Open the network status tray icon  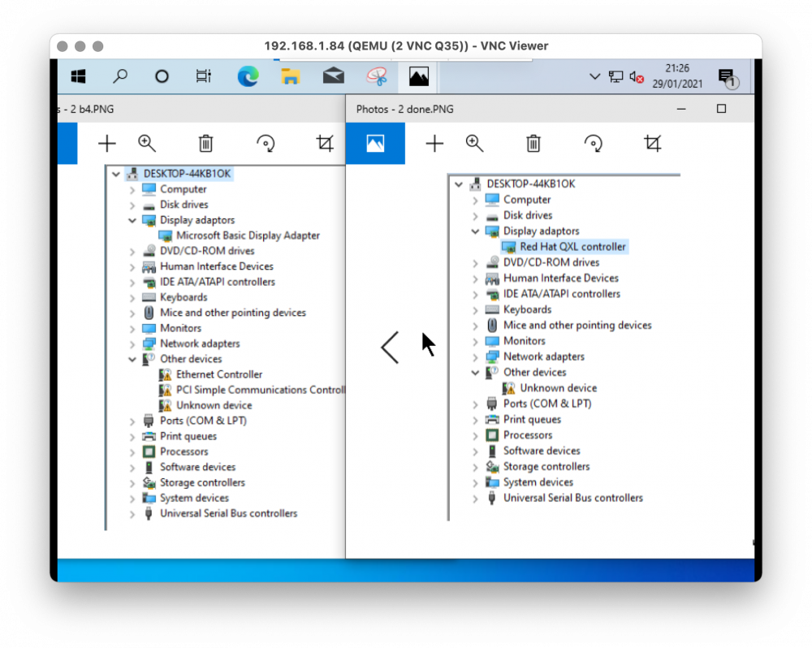pos(615,76)
